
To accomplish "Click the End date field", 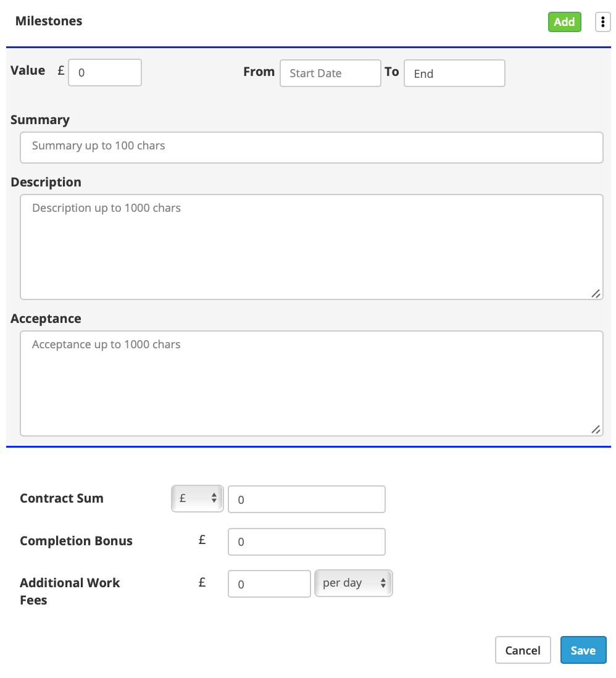I will (454, 73).
